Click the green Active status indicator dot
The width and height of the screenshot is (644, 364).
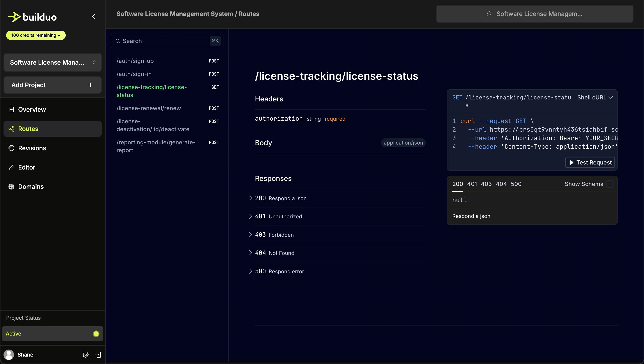[96, 334]
